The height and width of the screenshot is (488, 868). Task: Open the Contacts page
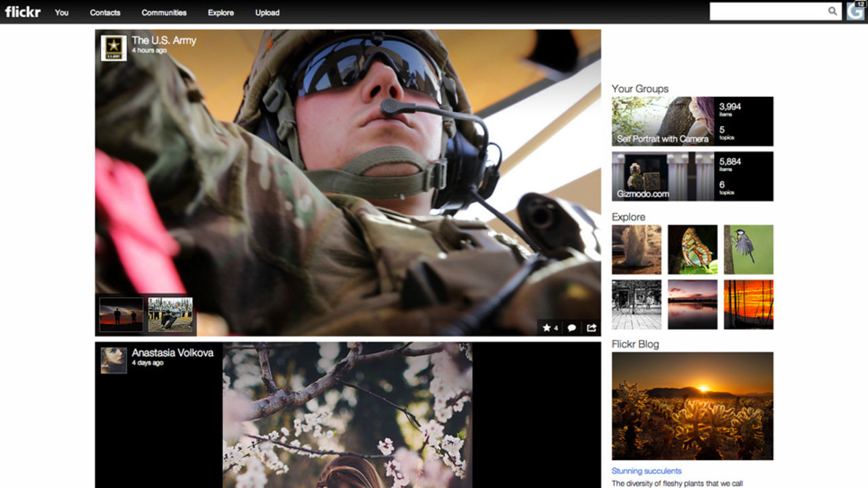pyautogui.click(x=105, y=12)
